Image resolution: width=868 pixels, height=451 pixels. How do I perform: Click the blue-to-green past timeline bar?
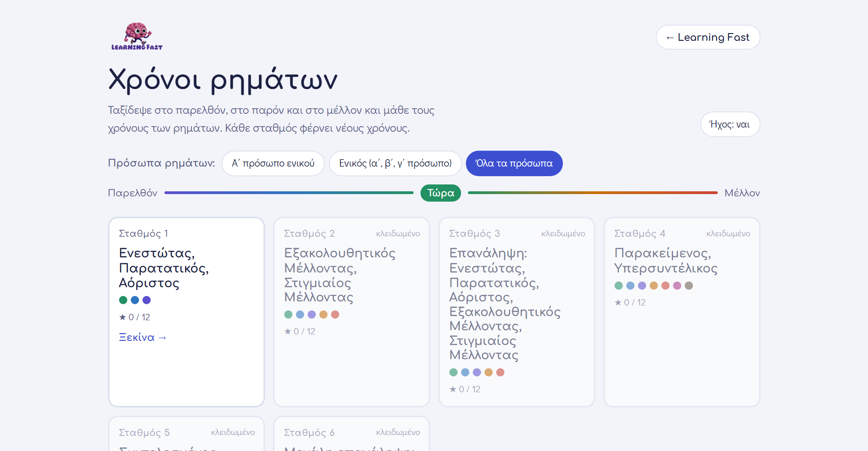coord(289,193)
